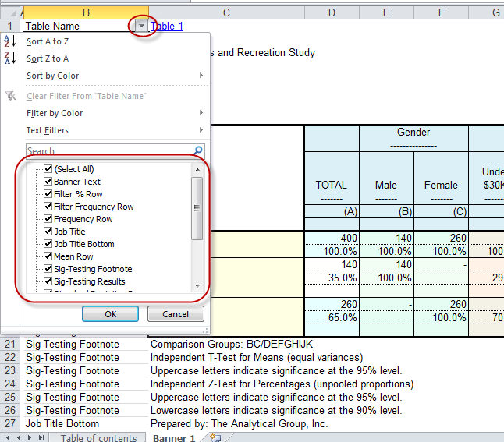This screenshot has width=504, height=442.
Task: Select row 27 header
Action: click(x=10, y=423)
